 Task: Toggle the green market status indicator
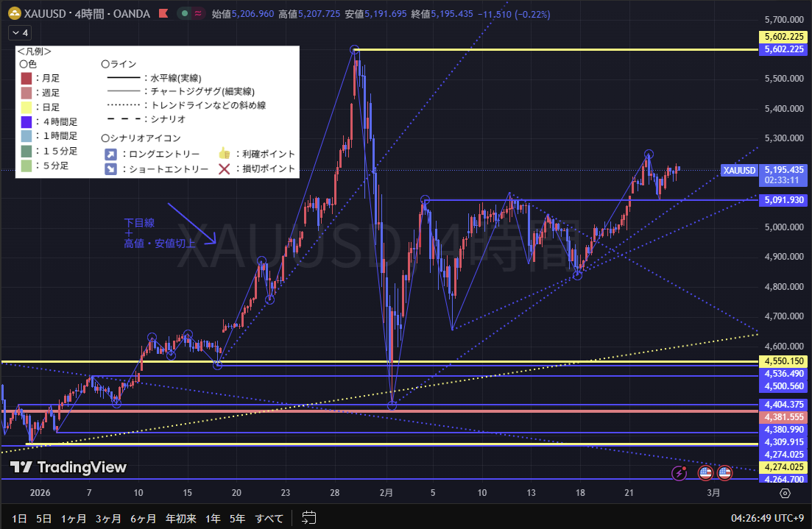click(183, 14)
